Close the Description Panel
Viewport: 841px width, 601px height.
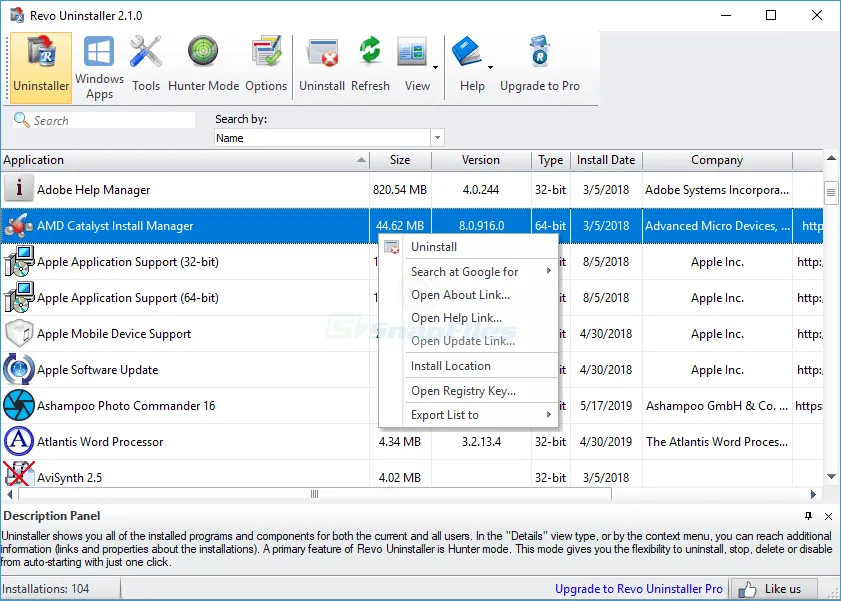(828, 516)
